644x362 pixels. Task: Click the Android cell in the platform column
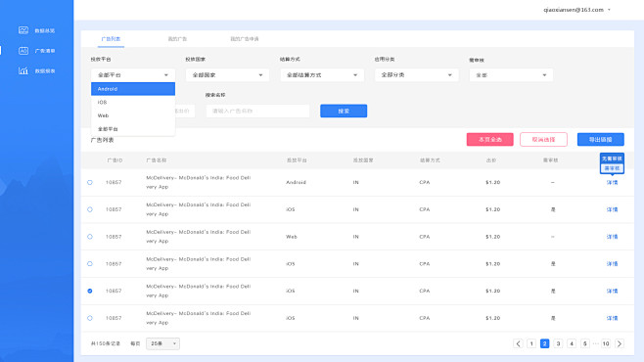296,182
